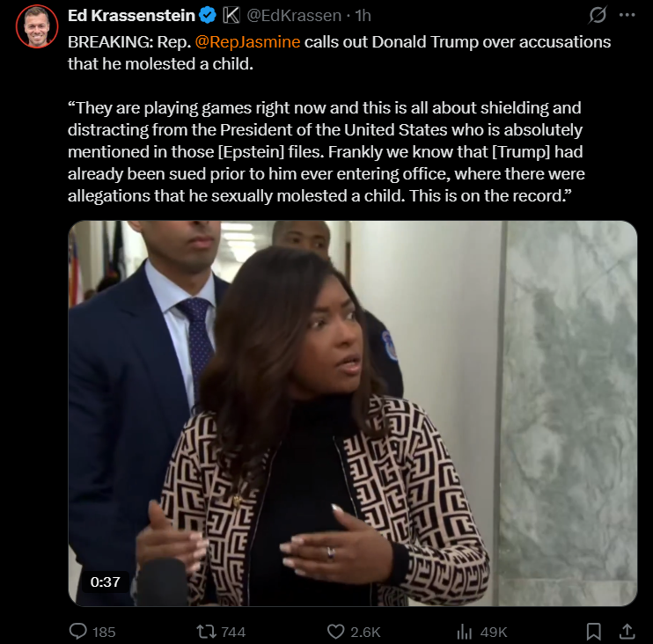Open the @EdKrassen handle link
The width and height of the screenshot is (653, 644).
coord(294,16)
